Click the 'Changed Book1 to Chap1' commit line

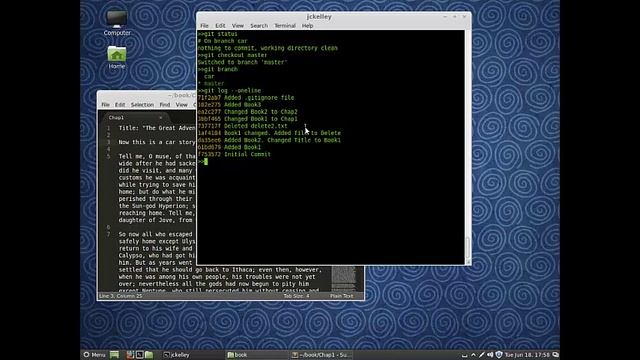(247, 119)
